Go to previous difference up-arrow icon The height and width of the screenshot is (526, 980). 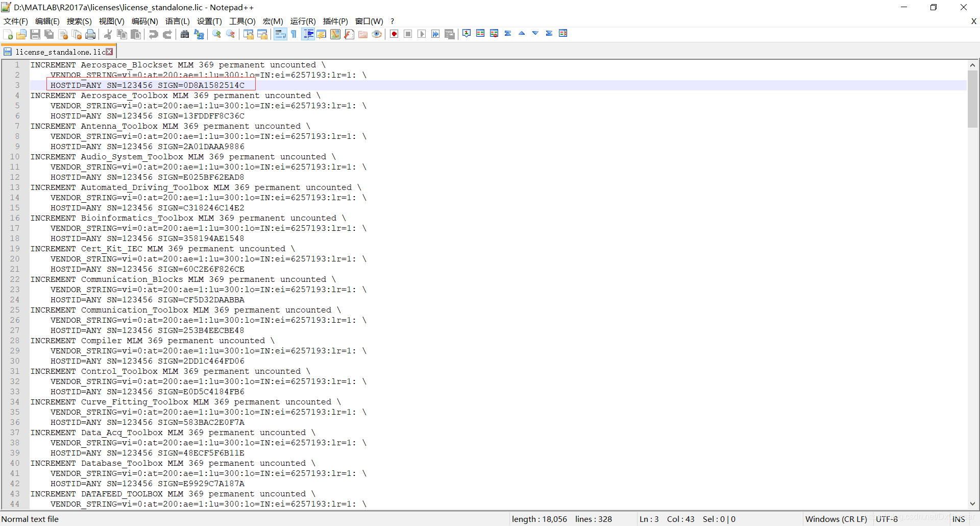[522, 33]
